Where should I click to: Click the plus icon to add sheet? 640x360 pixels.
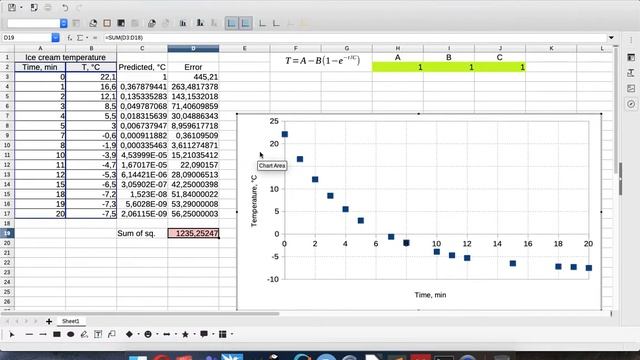[x=49, y=321]
